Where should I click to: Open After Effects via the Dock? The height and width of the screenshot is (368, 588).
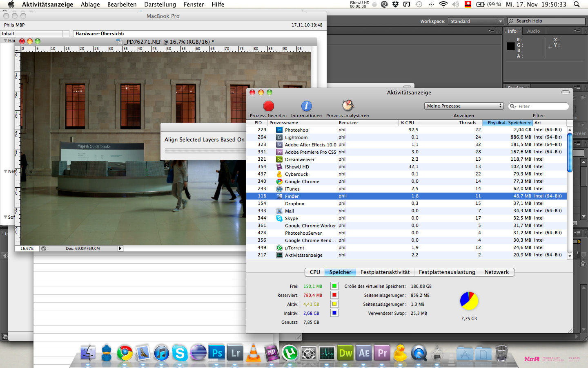364,353
